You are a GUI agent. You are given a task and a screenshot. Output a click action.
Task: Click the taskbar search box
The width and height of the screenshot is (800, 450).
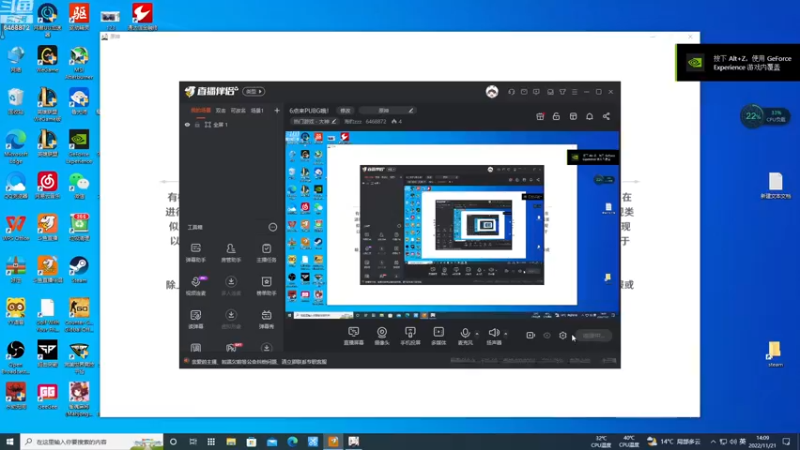[92, 441]
